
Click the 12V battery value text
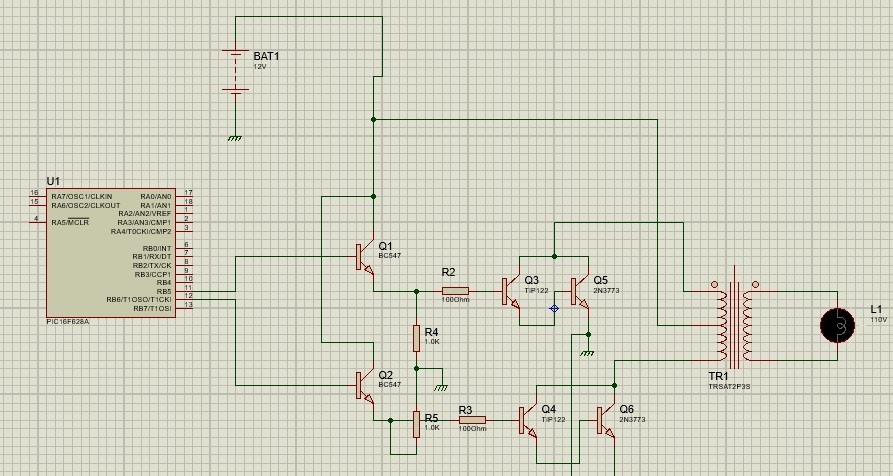coord(260,67)
